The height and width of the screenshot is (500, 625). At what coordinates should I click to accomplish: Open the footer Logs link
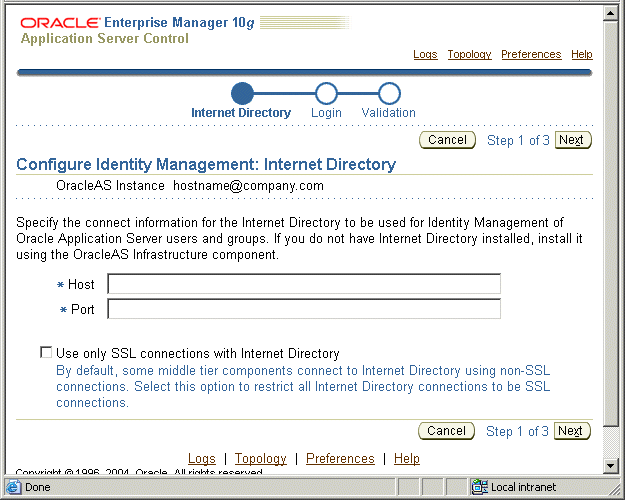[x=202, y=459]
